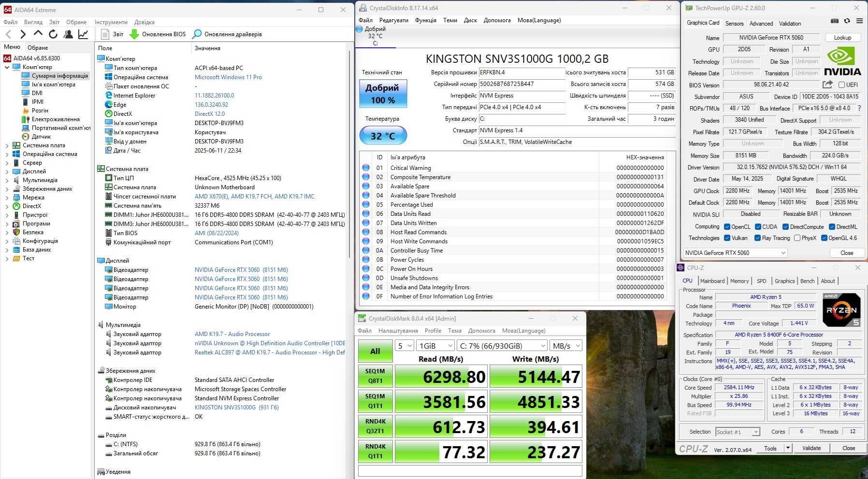
Task: Click the driver update magnifier icon
Action: 197,34
